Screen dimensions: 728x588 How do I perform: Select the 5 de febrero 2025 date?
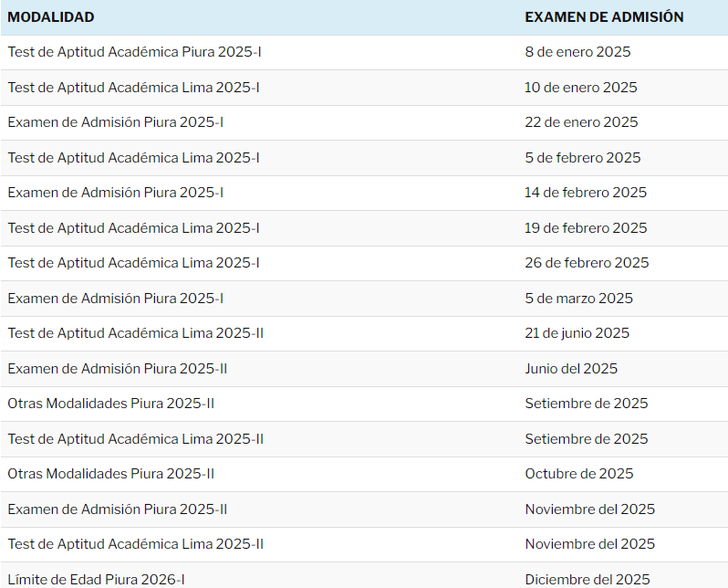[x=583, y=158]
